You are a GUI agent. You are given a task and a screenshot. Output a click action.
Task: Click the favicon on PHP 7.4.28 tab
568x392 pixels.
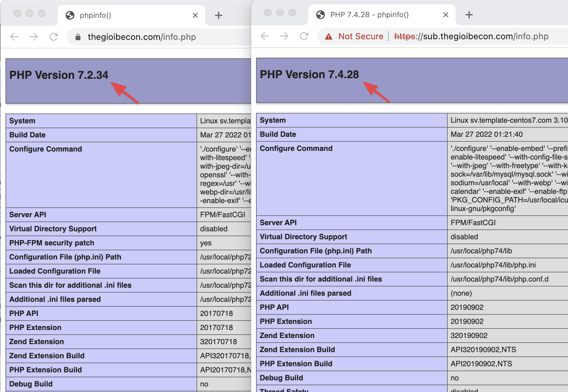(321, 14)
